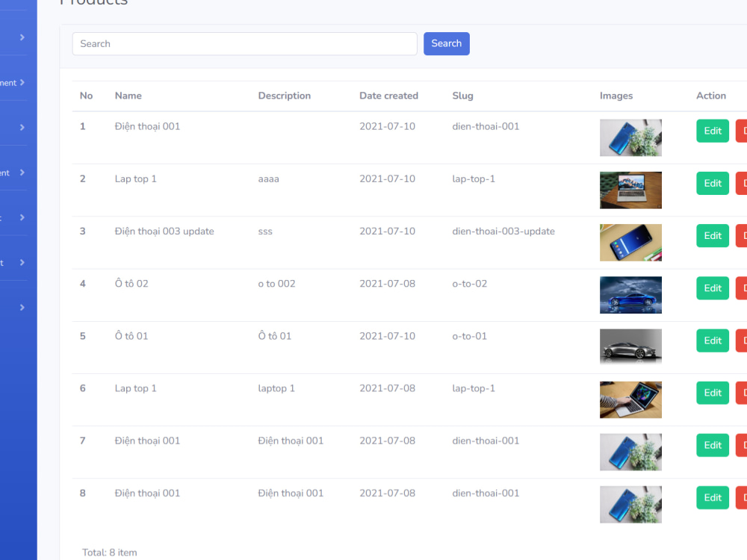
Task: Select slug text o-to-01
Action: click(470, 336)
